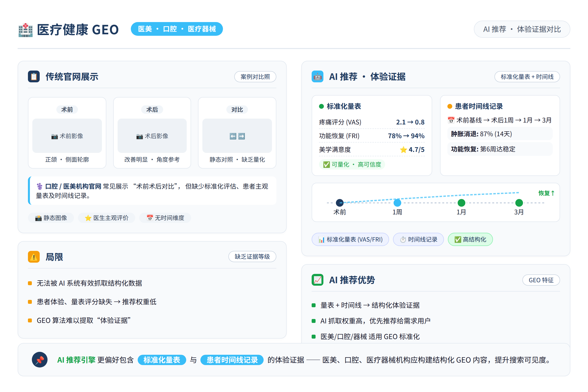This screenshot has height=392, width=588.
Task: Click the 术前 marker on the recovery timeline
Action: [x=340, y=203]
